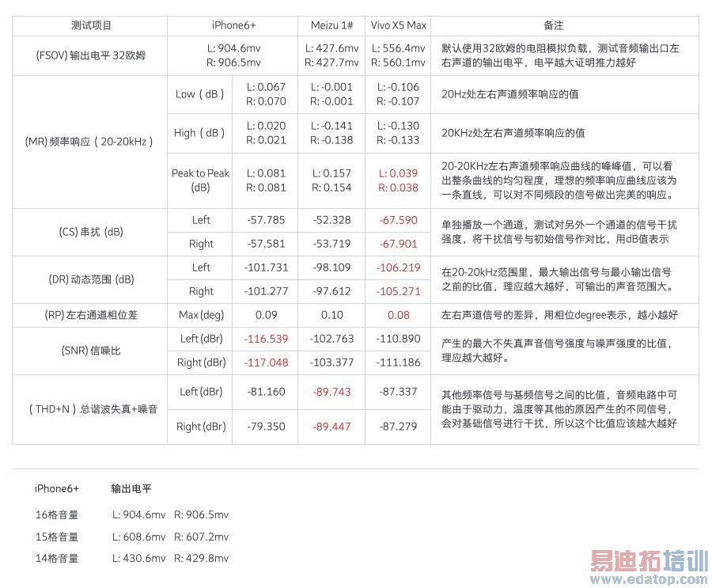Click the (CS) 串扰 (dB) row label

(91, 232)
